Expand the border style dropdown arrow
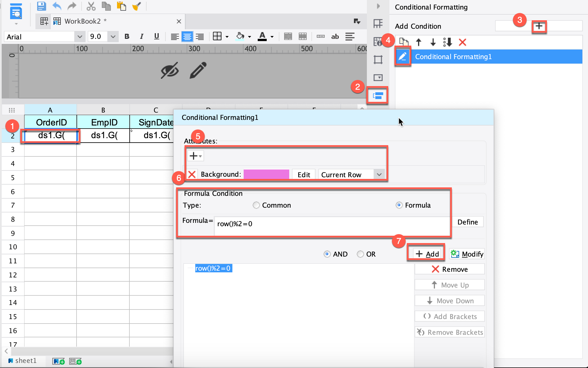The width and height of the screenshot is (588, 368). (227, 37)
